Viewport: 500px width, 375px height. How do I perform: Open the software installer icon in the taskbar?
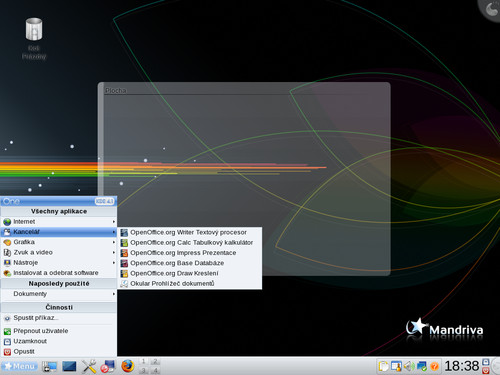pos(108,366)
